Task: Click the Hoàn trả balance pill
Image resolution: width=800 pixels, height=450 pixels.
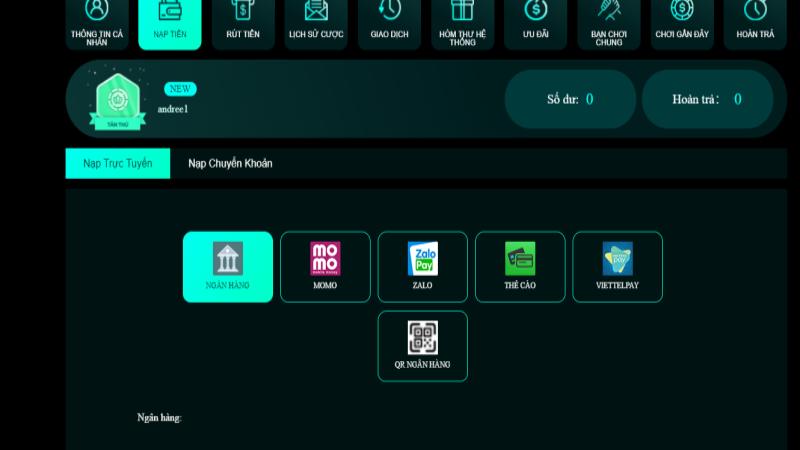Action: point(707,99)
